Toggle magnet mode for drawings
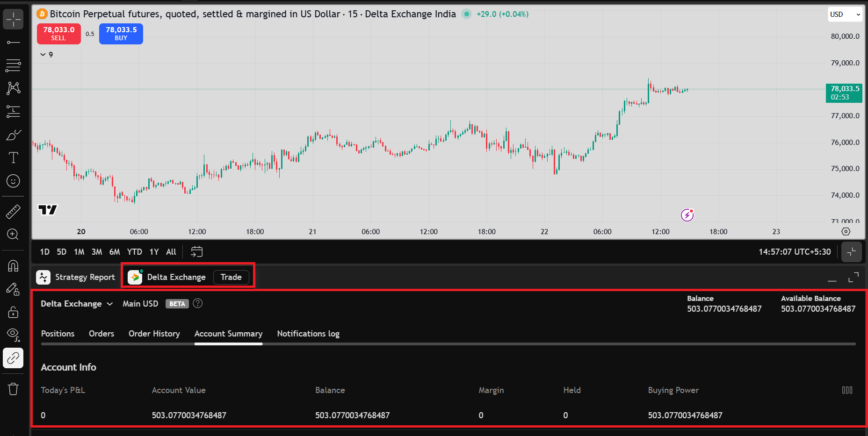868x436 pixels. [x=13, y=266]
